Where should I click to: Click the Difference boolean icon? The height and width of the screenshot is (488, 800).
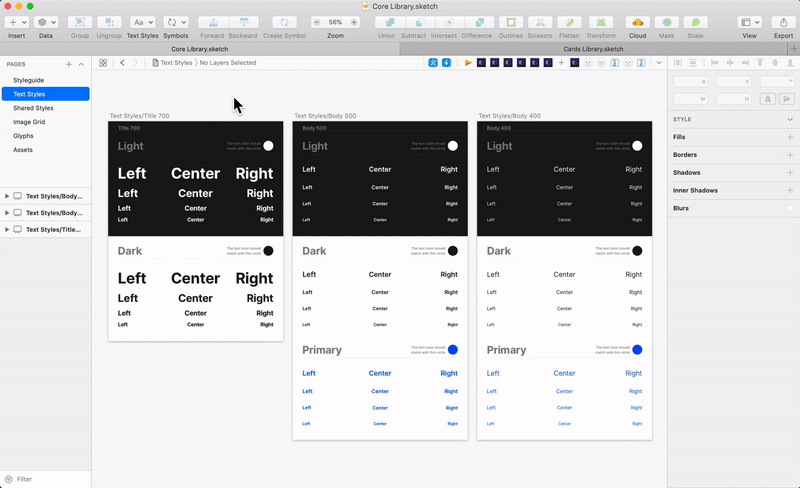pyautogui.click(x=480, y=22)
